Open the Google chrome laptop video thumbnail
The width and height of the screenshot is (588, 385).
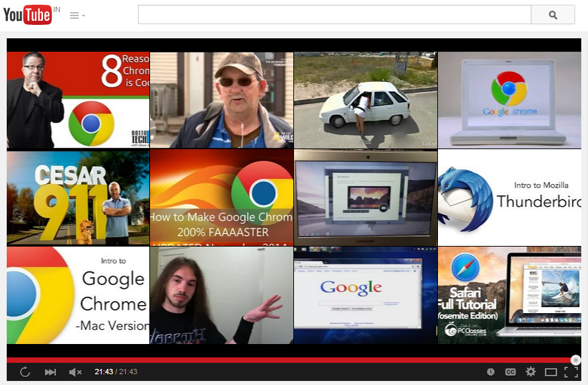point(510,99)
